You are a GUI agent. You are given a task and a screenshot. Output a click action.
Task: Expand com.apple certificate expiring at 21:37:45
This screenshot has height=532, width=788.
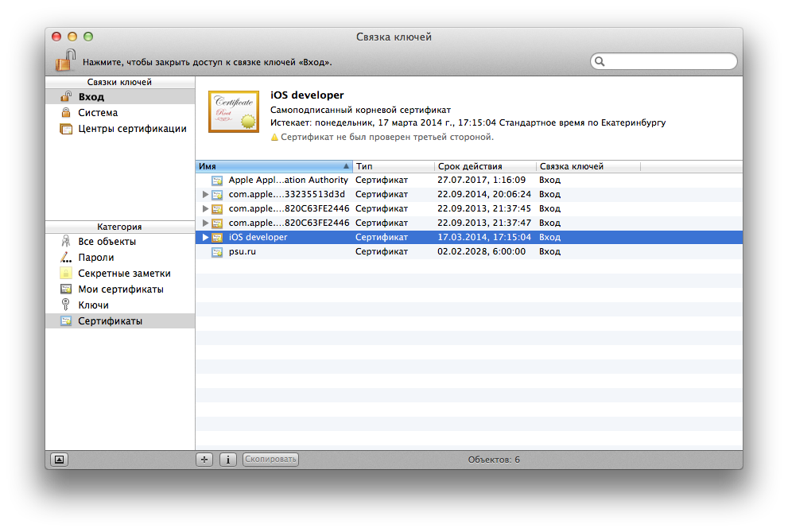tap(205, 208)
